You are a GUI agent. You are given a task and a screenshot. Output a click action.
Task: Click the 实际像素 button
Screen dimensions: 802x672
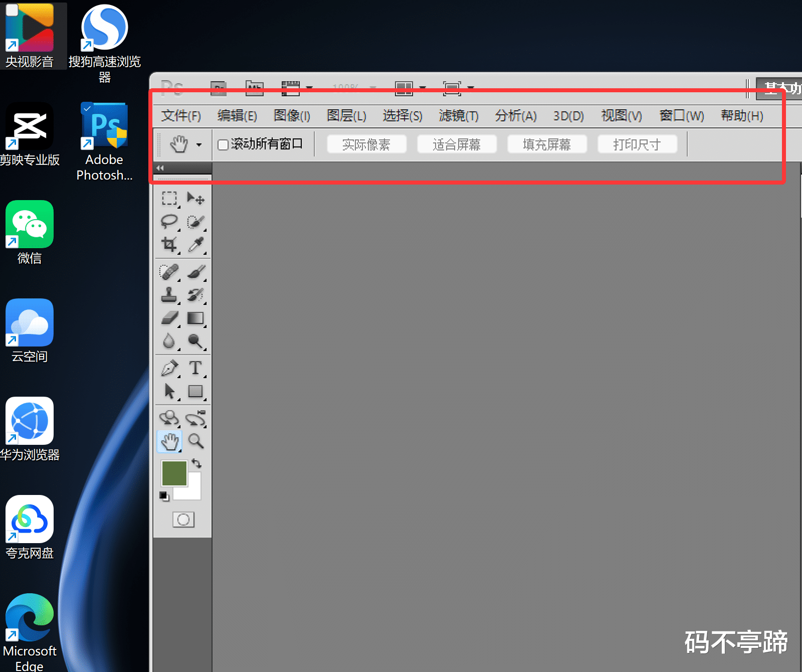tap(366, 144)
